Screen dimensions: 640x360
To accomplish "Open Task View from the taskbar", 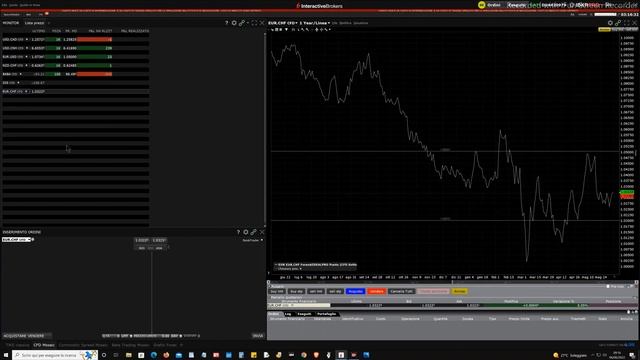I will tap(116, 355).
